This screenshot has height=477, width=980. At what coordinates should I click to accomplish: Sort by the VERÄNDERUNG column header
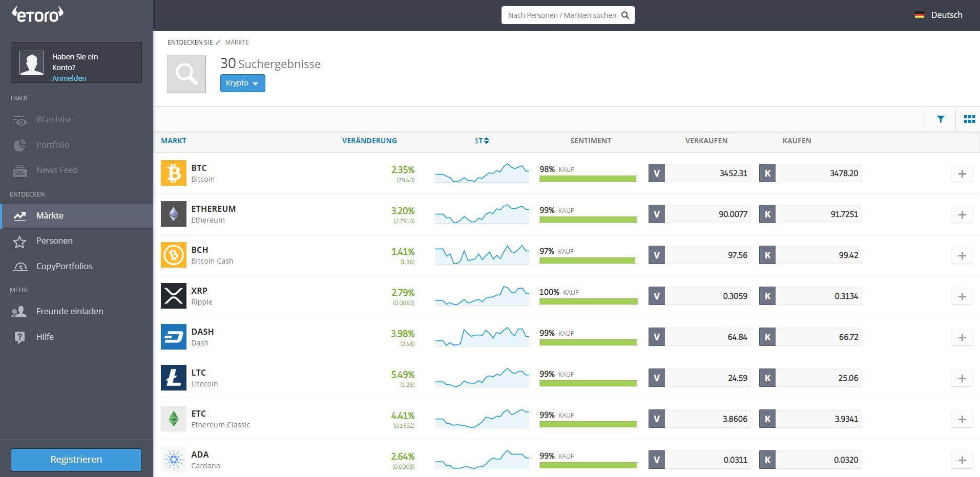pos(369,141)
